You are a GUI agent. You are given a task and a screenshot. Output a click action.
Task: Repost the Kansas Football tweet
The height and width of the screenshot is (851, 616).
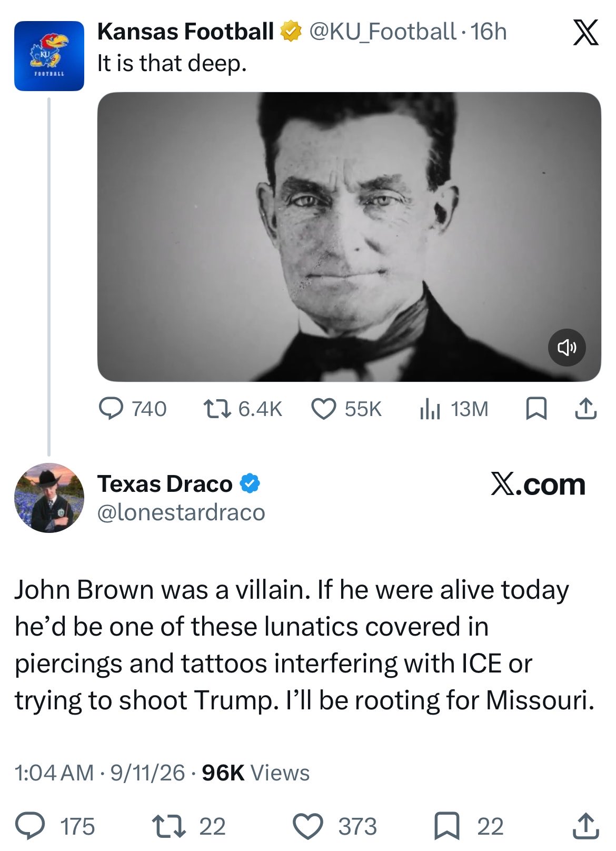(243, 409)
